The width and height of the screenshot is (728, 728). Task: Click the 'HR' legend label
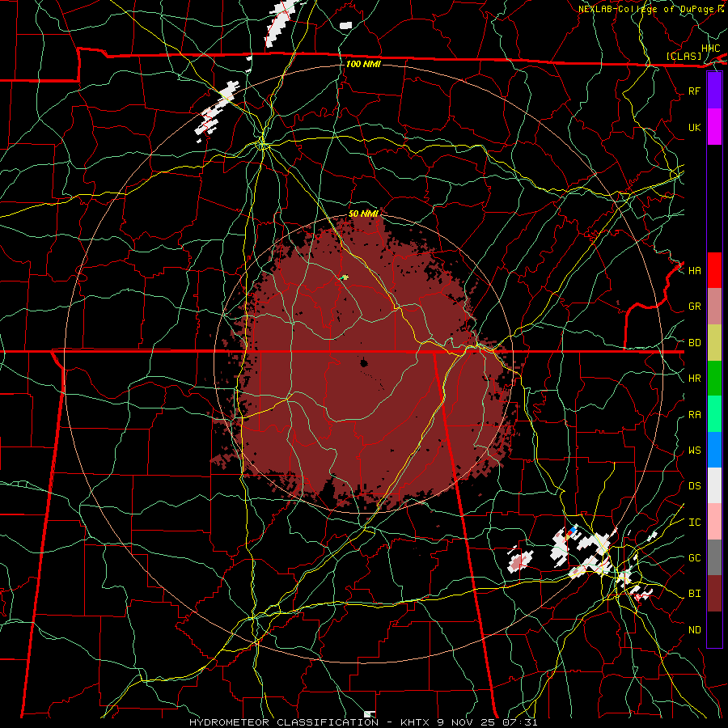(x=695, y=379)
